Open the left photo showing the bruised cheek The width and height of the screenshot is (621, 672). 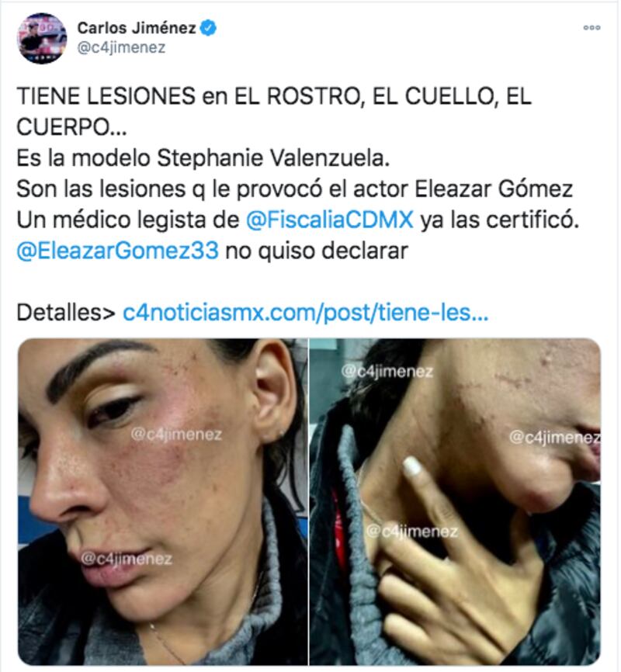point(162,501)
